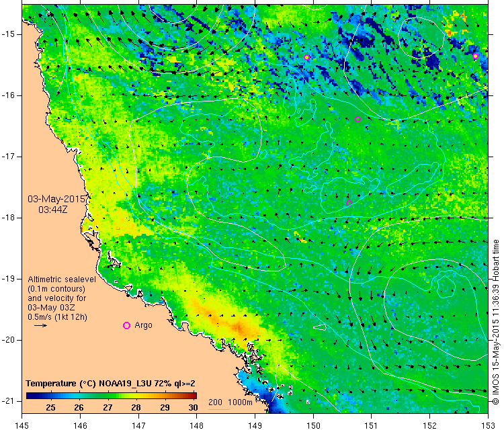Click latitude axis label -19
This screenshot has width=504, height=430.
[8, 279]
